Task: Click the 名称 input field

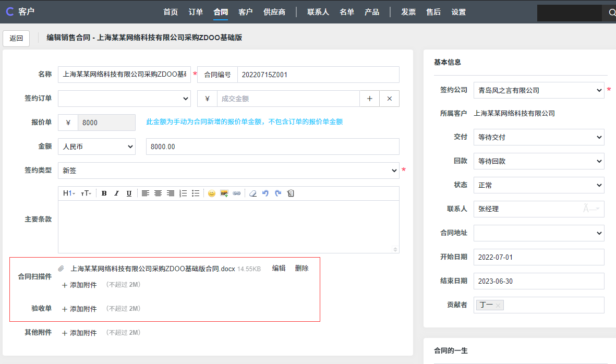Action: pyautogui.click(x=124, y=75)
